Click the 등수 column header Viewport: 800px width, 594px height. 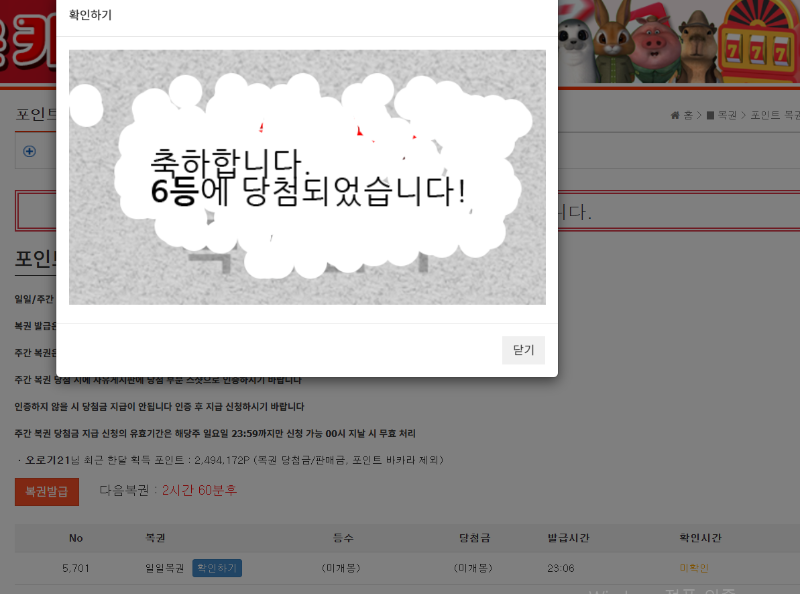[343, 538]
